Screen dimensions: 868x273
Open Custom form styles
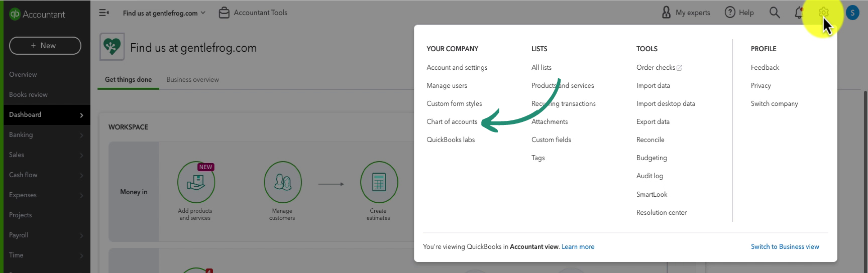pyautogui.click(x=454, y=103)
